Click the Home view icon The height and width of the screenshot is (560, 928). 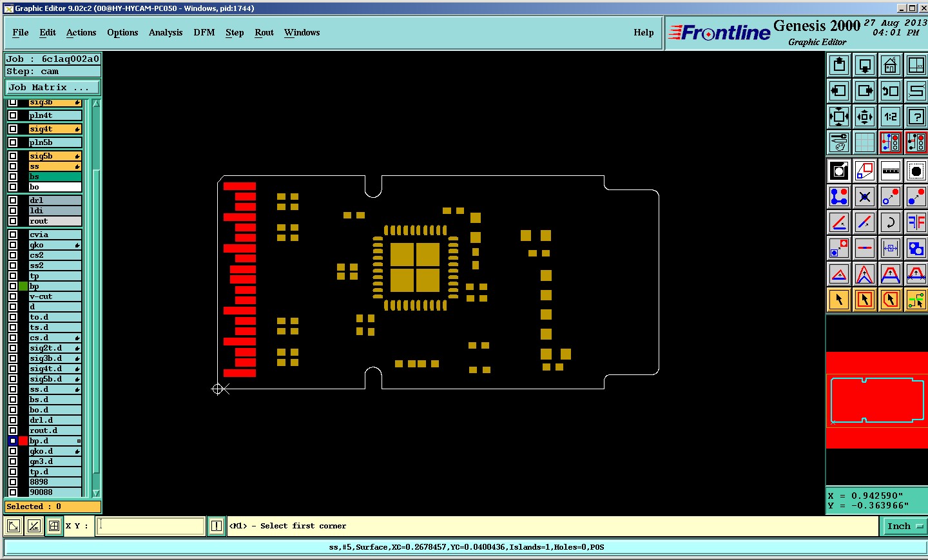pyautogui.click(x=891, y=65)
